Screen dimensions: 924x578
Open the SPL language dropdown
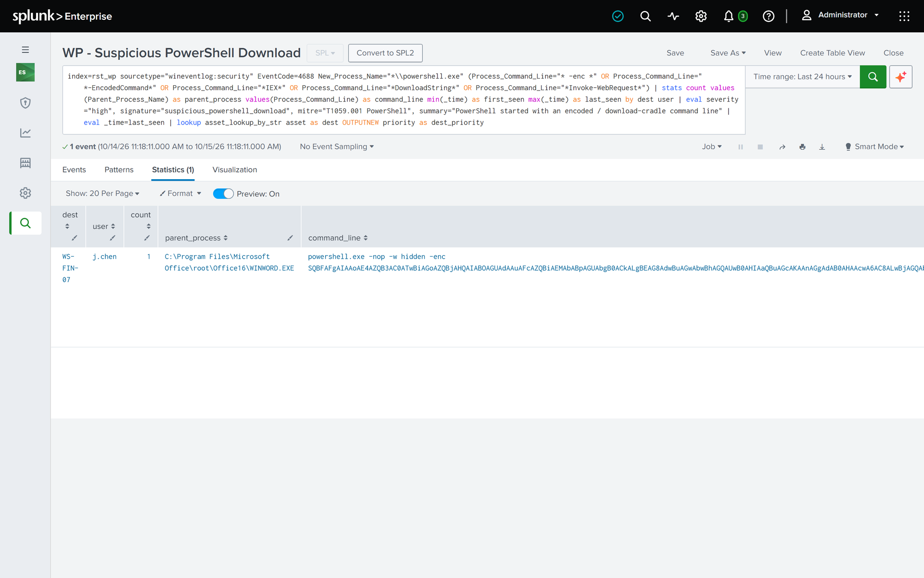[325, 53]
